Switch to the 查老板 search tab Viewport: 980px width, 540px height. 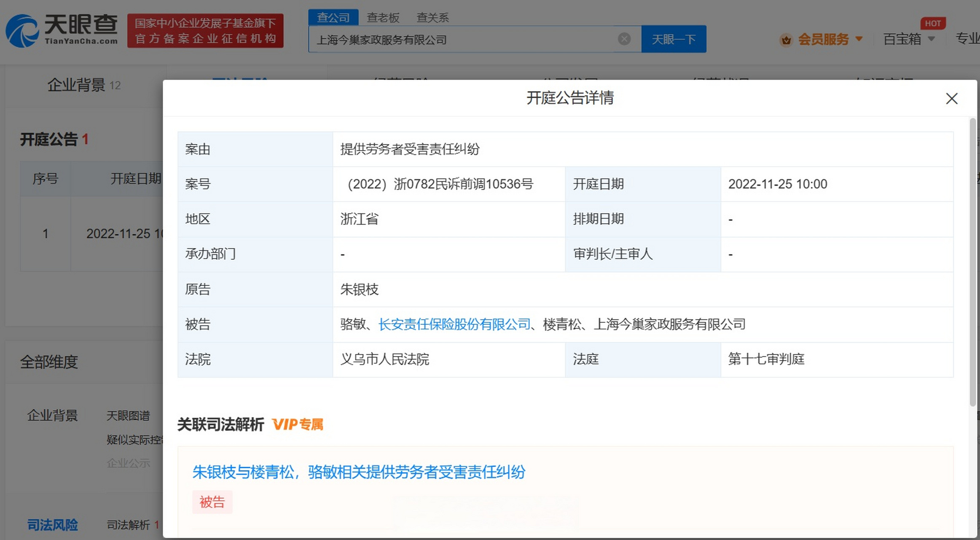[383, 17]
